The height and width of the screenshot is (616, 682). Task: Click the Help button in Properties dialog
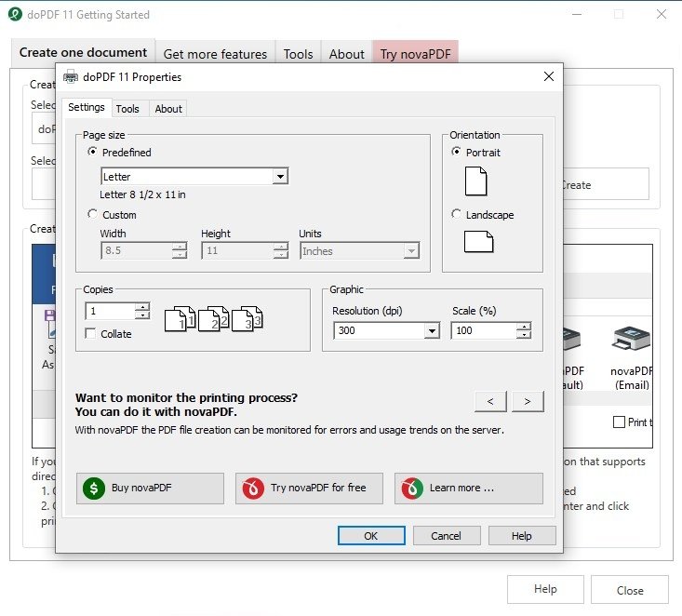(x=522, y=536)
